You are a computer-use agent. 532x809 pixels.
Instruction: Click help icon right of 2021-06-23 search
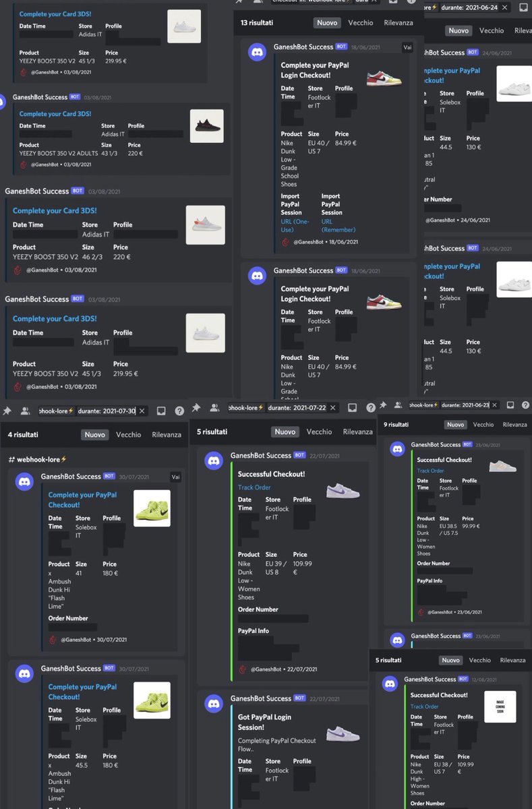[x=525, y=404]
